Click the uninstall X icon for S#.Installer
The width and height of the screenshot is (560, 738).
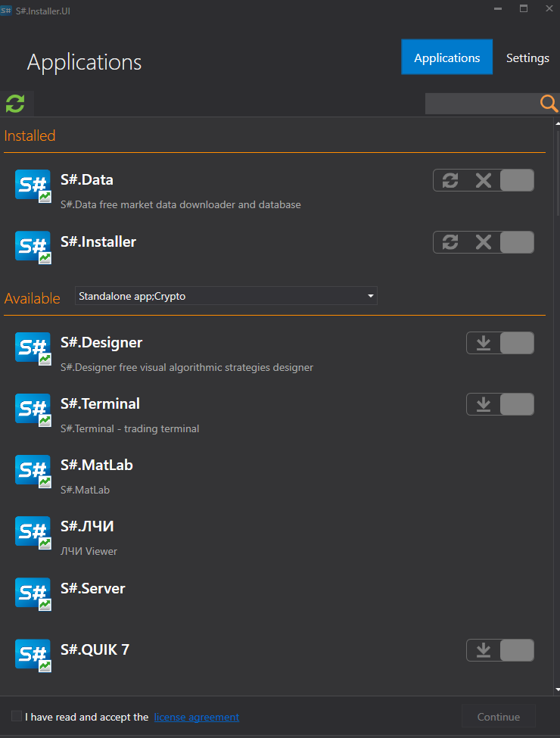click(x=483, y=242)
